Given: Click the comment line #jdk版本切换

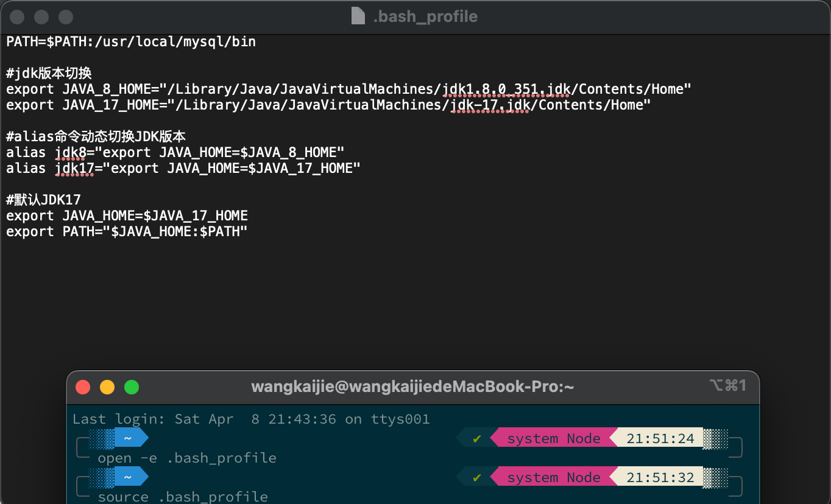Looking at the screenshot, I should [x=49, y=74].
